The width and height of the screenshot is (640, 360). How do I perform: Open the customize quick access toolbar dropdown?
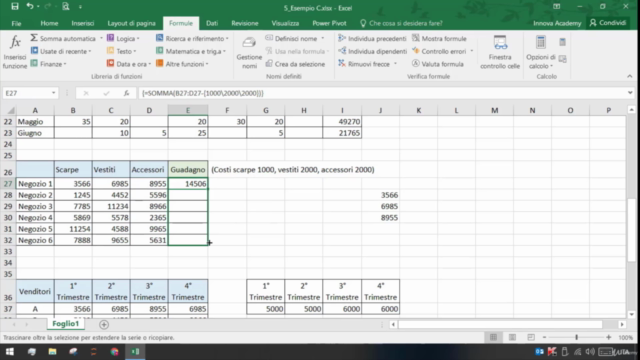pos(80,7)
